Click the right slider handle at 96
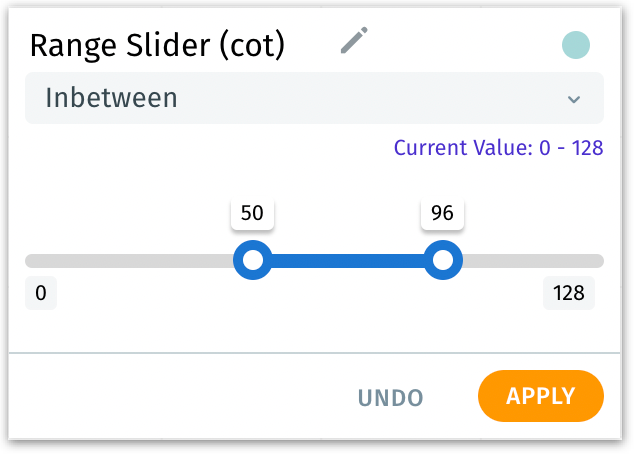The image size is (634, 454). [x=442, y=261]
